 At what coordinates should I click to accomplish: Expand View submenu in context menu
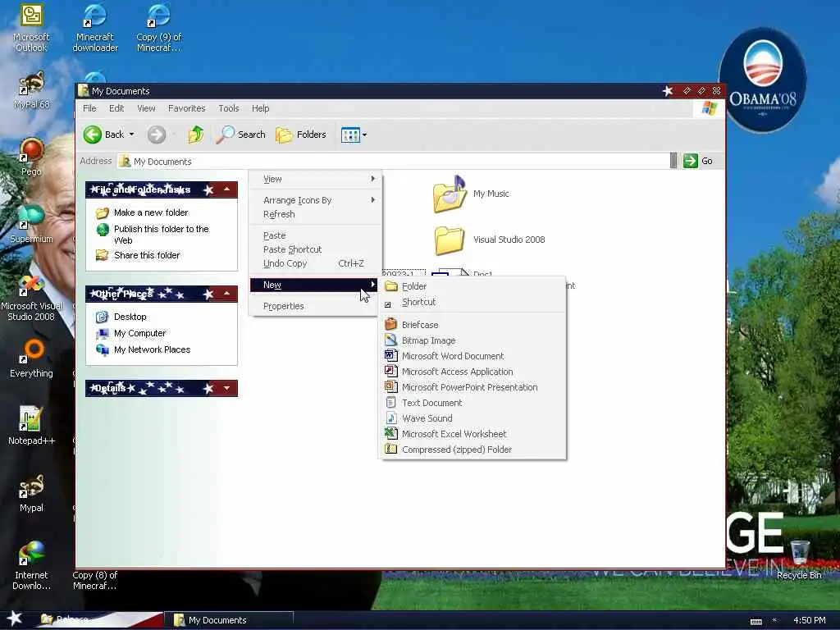point(315,179)
